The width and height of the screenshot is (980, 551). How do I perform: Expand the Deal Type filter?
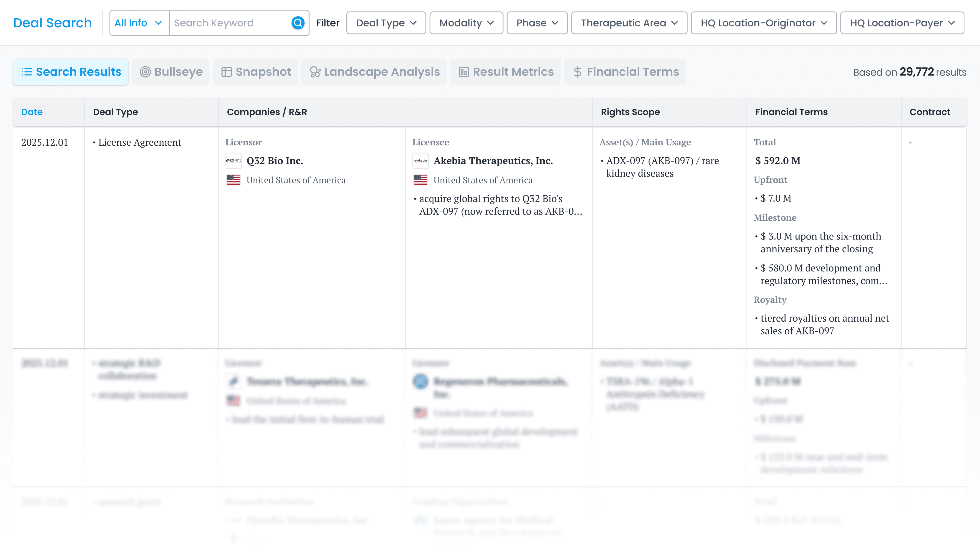click(x=386, y=23)
